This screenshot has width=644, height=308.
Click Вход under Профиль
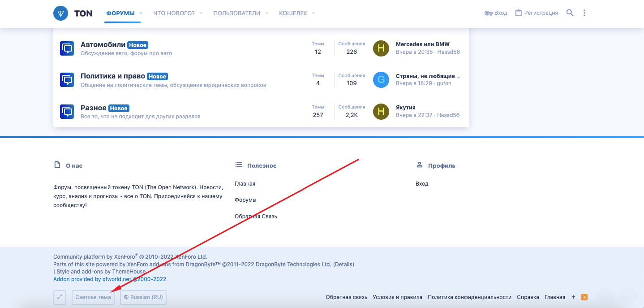pos(422,184)
